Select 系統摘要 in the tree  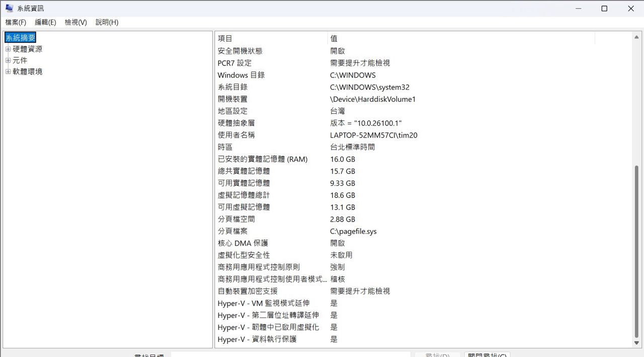21,38
